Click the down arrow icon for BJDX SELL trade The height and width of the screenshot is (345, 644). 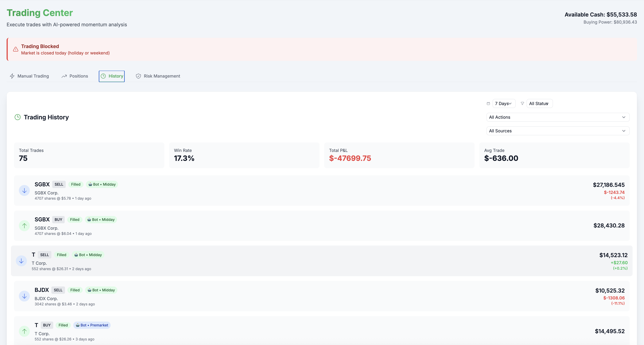pyautogui.click(x=24, y=296)
